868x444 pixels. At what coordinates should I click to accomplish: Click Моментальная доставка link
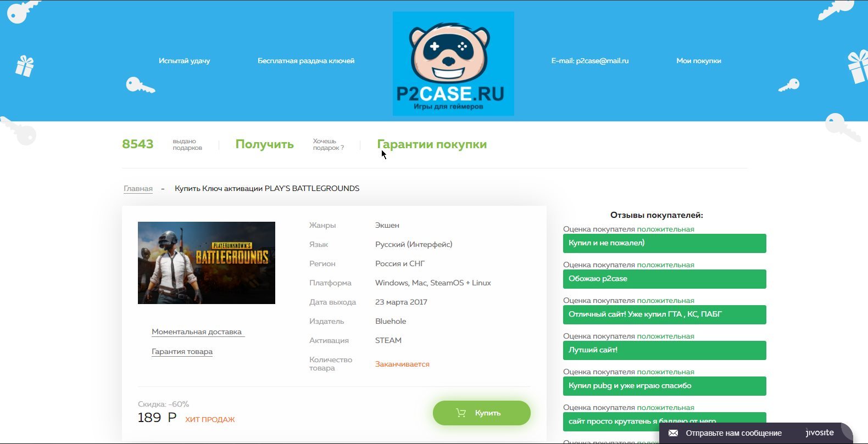(197, 332)
